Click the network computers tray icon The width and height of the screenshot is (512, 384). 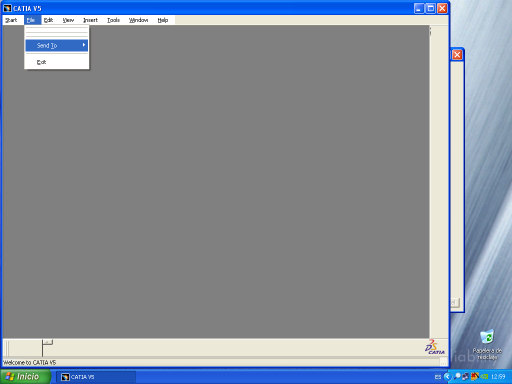tap(465, 377)
